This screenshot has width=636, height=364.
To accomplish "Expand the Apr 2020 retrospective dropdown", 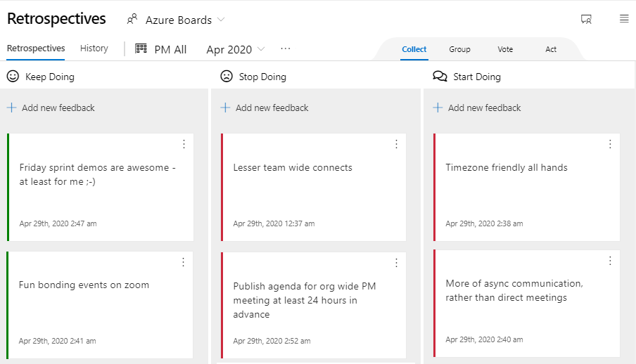I will coord(262,49).
